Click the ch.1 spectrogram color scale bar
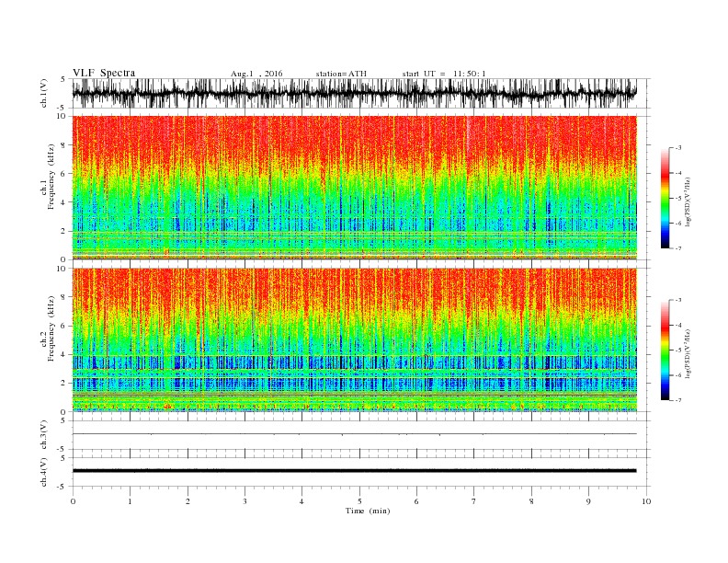 coord(665,199)
